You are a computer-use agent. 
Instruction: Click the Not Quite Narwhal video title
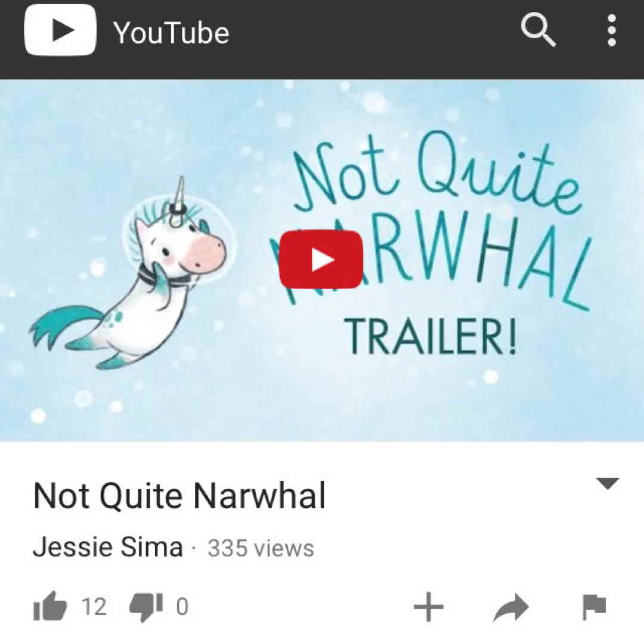point(179,496)
